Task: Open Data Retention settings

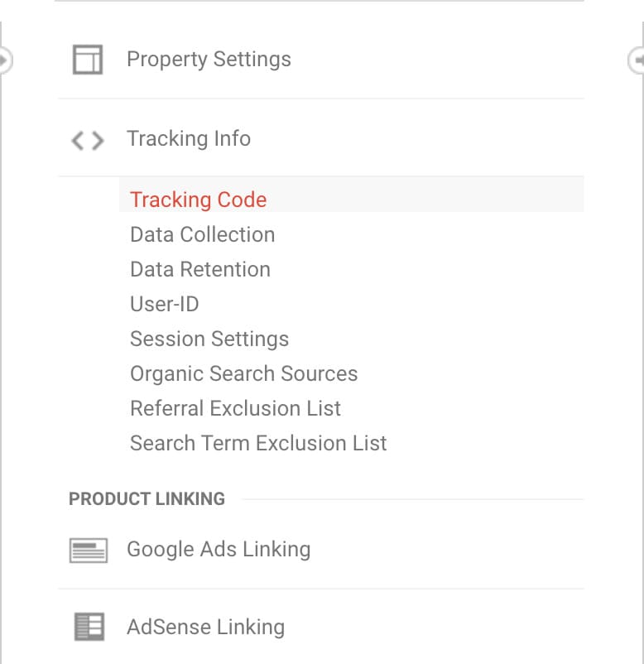Action: pos(200,269)
